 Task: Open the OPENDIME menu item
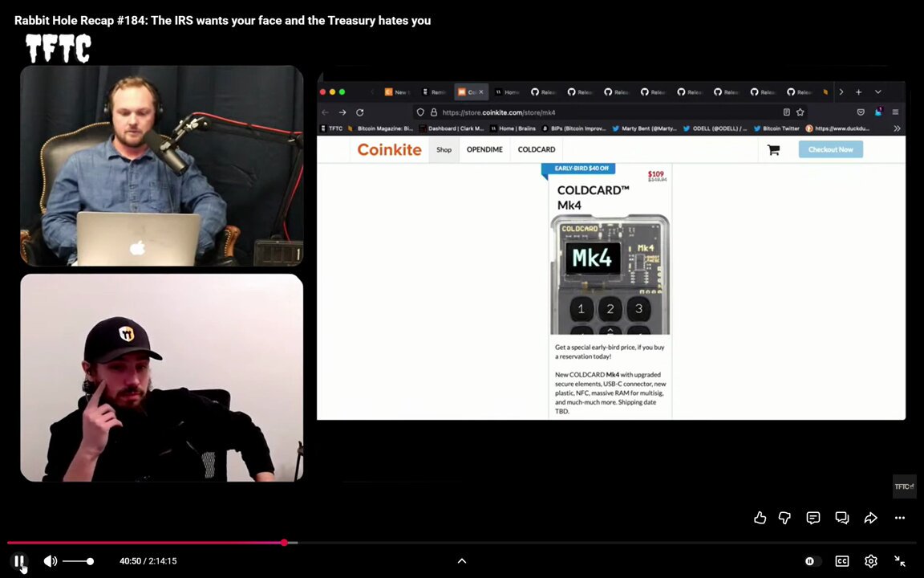[484, 150]
